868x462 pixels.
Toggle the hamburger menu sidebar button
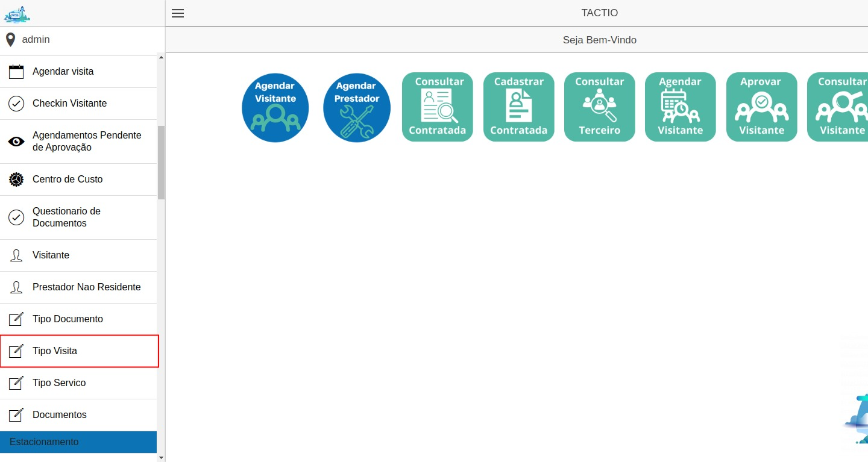click(x=178, y=13)
